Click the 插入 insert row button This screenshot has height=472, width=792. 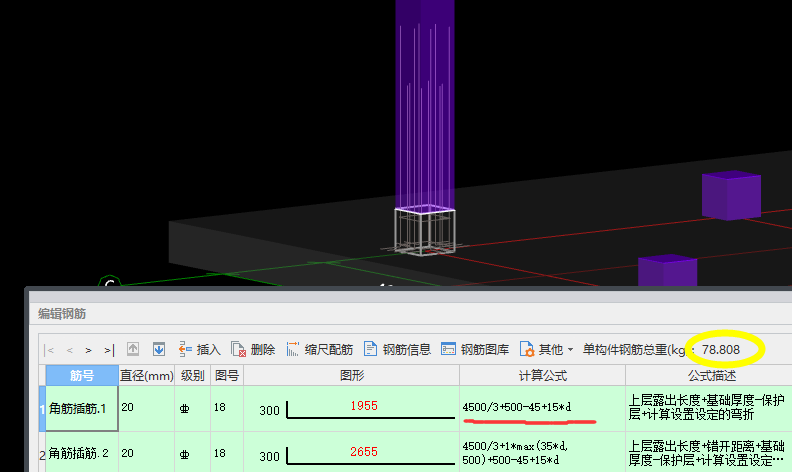click(x=199, y=349)
